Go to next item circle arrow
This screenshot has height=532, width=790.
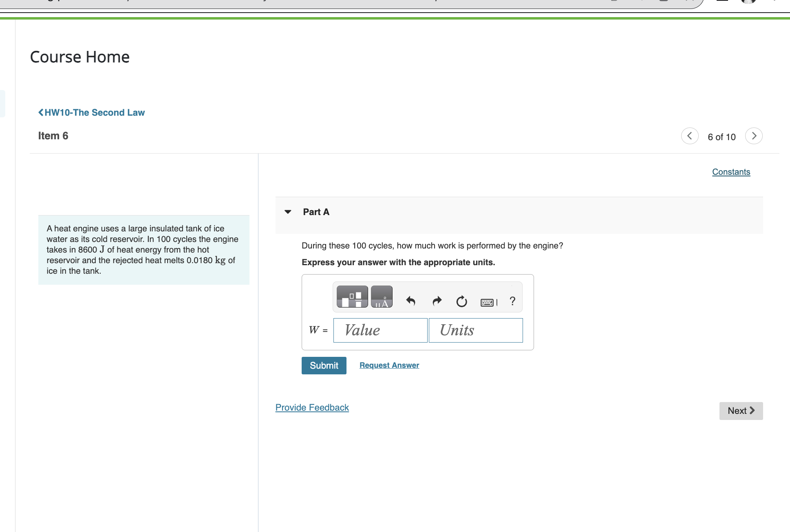pos(754,136)
